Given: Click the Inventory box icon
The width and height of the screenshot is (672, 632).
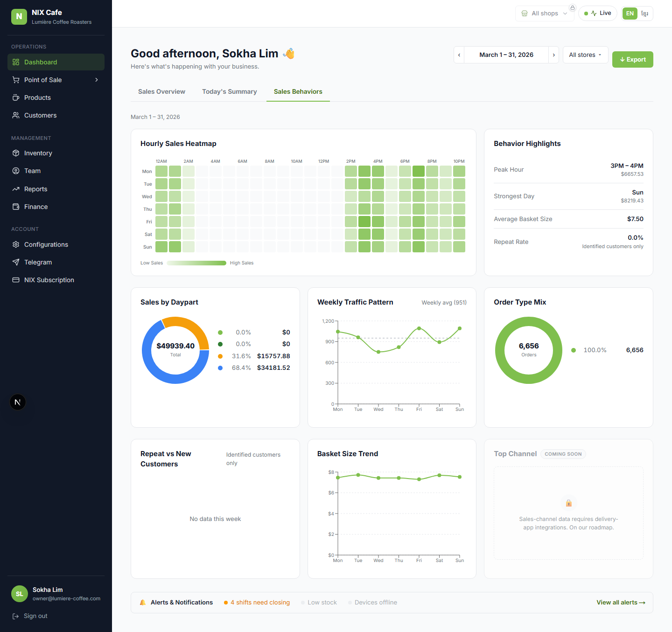Looking at the screenshot, I should point(16,153).
